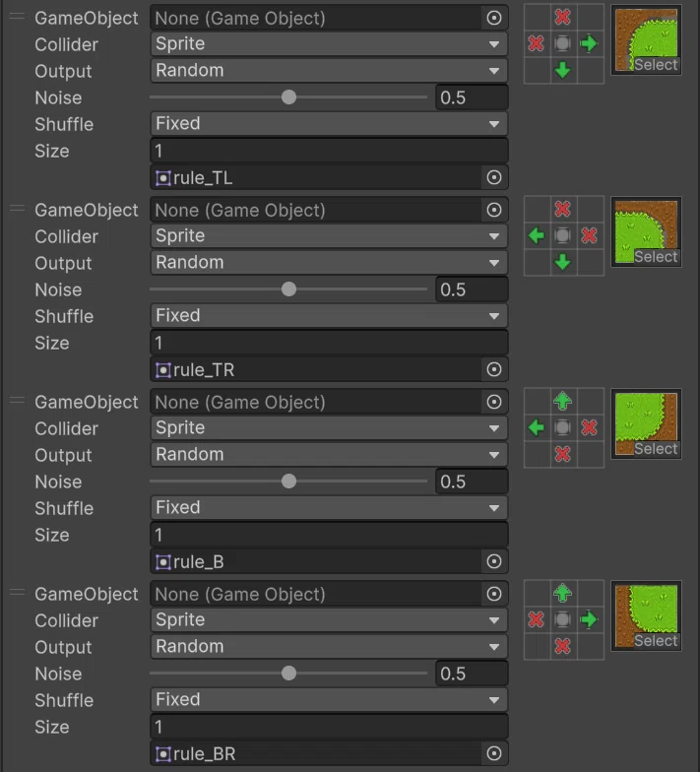Click the Noise slider handle in the rule_TR block
700x772 pixels.
289,289
